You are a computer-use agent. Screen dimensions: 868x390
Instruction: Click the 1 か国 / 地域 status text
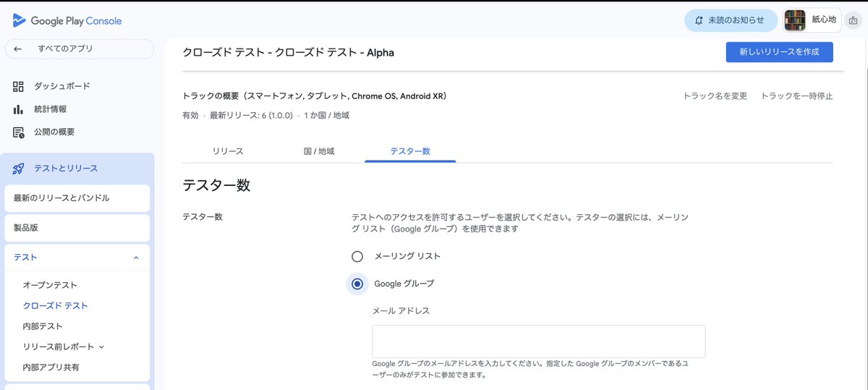point(327,115)
